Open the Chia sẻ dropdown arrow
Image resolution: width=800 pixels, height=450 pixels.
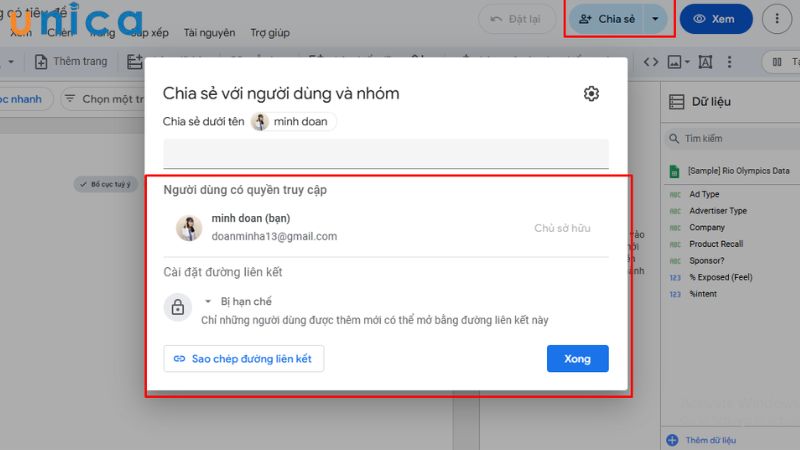655,19
